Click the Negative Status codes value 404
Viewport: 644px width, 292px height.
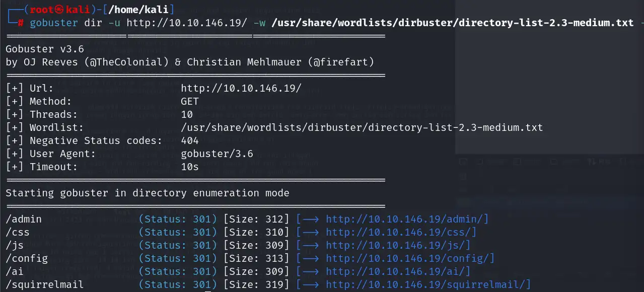(190, 140)
